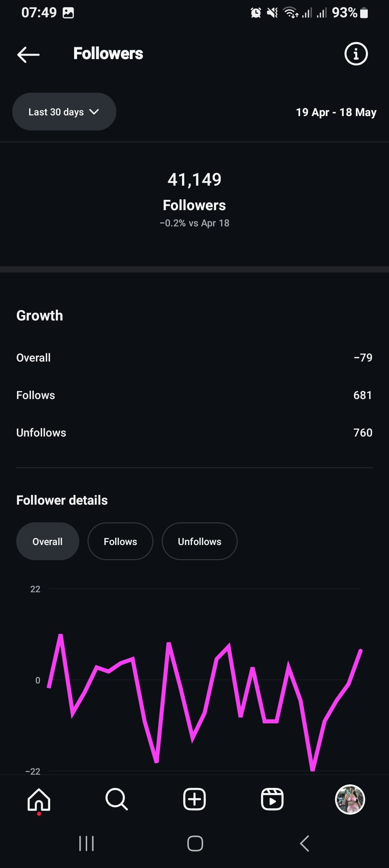Screen dimensions: 389x868
Task: Open profile picture in bottom bar
Action: click(x=350, y=799)
